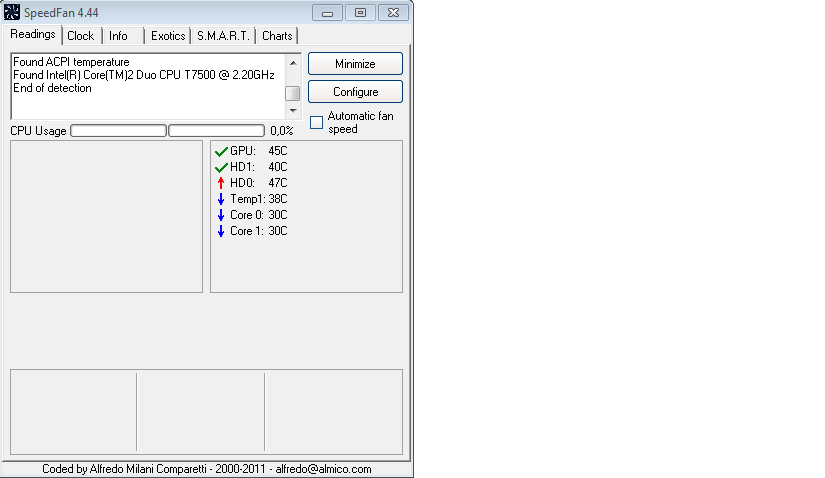825x478 pixels.
Task: Select the Readings tab
Action: (33, 34)
